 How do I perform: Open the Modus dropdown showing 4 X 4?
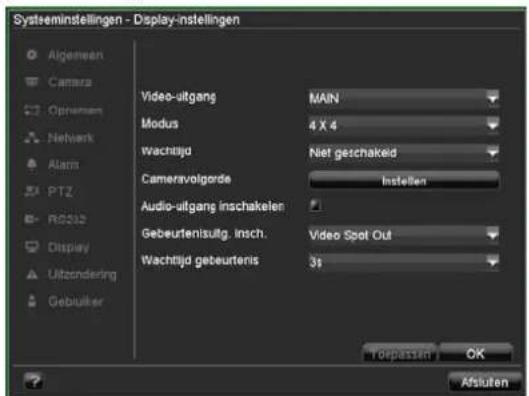403,125
